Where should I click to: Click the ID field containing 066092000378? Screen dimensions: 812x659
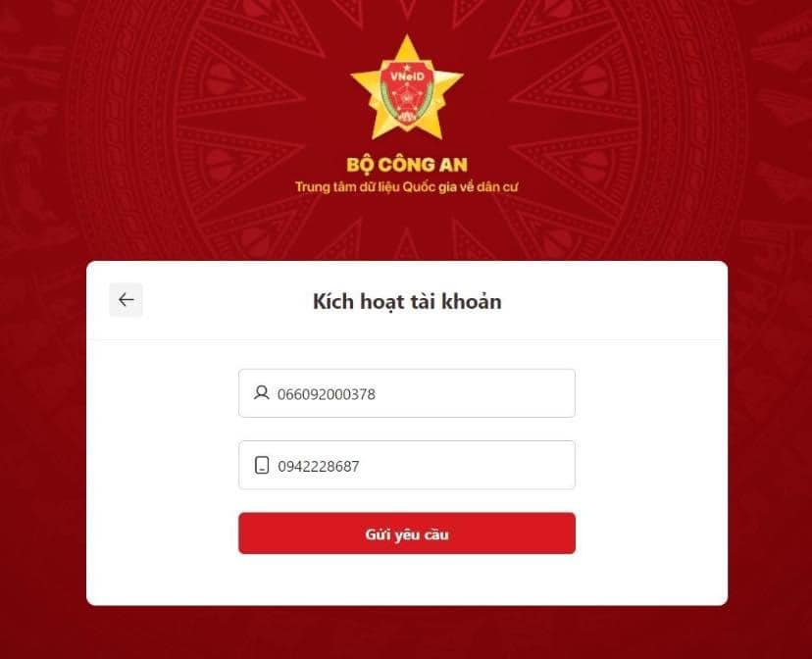tap(407, 393)
